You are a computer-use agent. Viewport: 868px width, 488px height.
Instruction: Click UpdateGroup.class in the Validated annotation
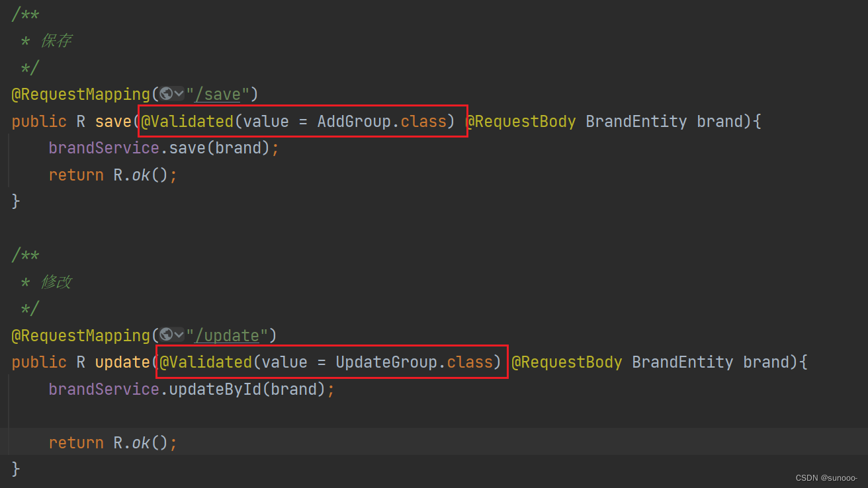point(414,362)
